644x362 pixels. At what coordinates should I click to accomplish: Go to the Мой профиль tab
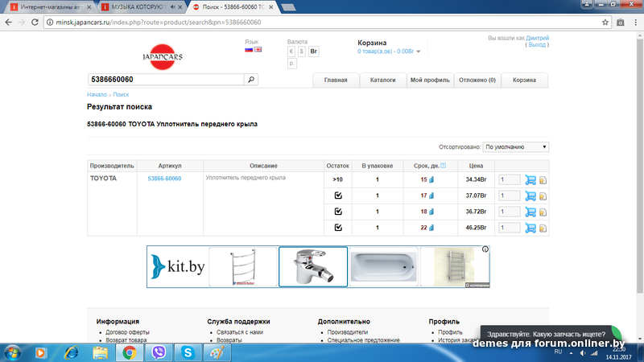(428, 80)
